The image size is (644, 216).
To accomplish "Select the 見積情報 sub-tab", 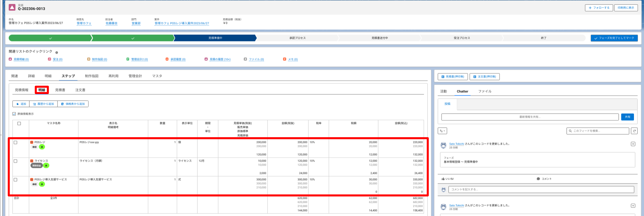I will tap(22, 90).
